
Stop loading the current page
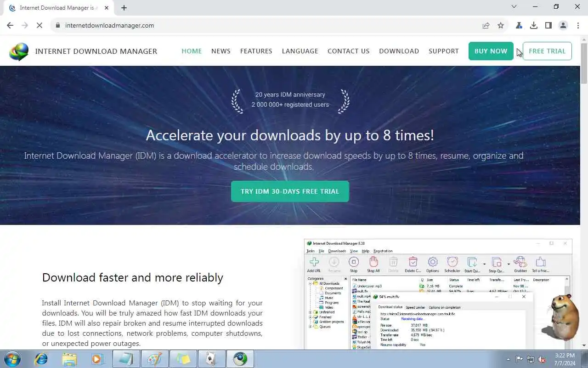click(x=40, y=25)
